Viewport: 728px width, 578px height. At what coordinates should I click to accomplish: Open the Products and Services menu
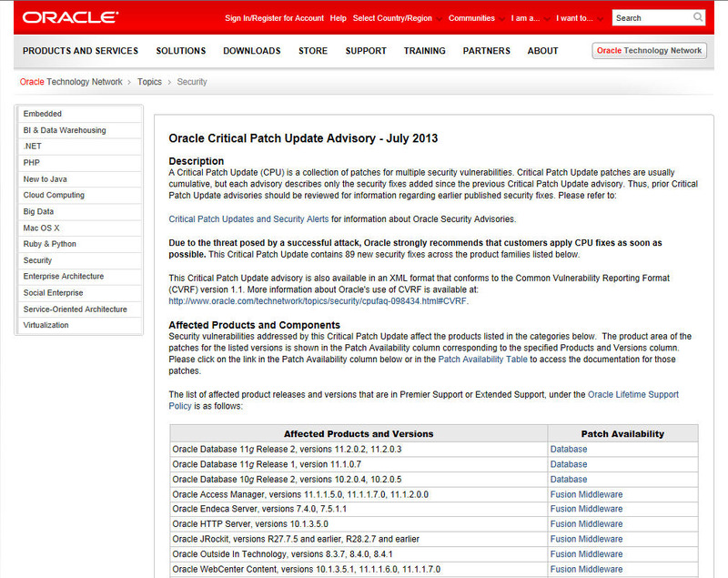pos(80,51)
